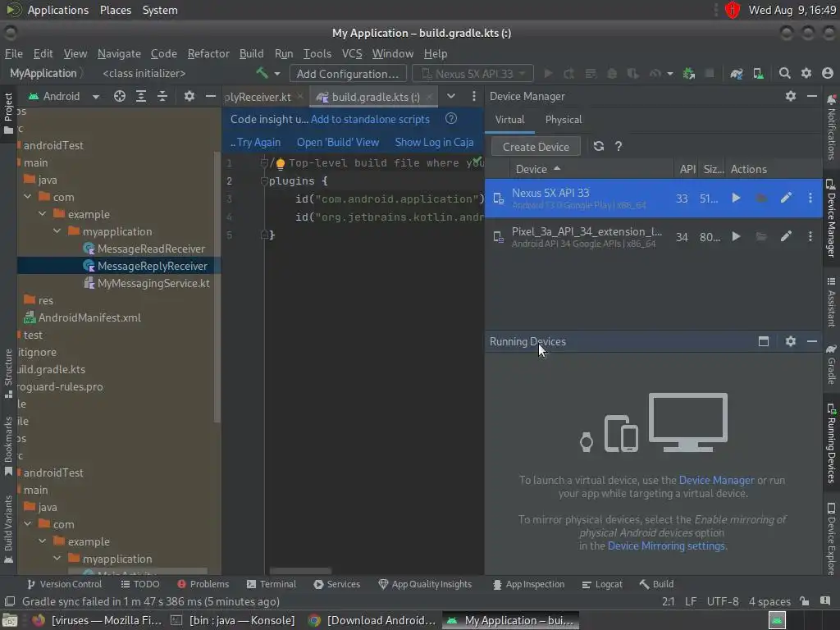Open editor tab options three-dot menu
This screenshot has width=840, height=630.
[473, 97]
